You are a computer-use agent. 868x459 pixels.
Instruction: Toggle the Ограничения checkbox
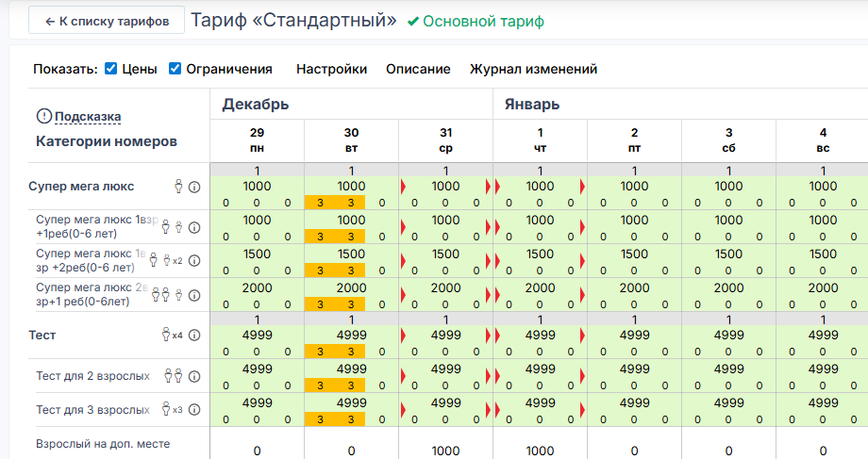click(x=175, y=69)
